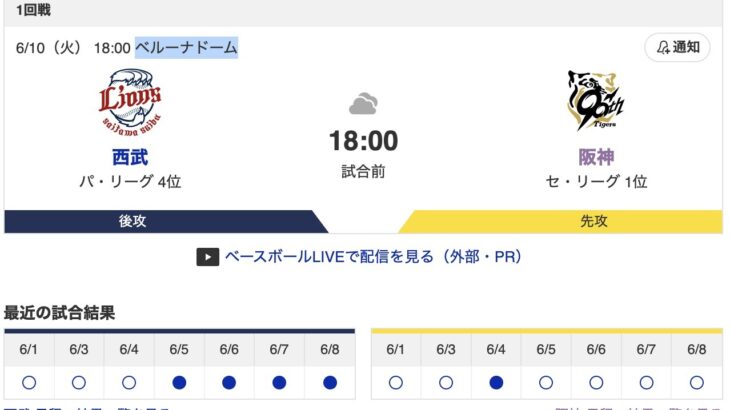The width and height of the screenshot is (730, 410).
Task: Select Seibu's 6/5 loss circle
Action: [x=179, y=383]
